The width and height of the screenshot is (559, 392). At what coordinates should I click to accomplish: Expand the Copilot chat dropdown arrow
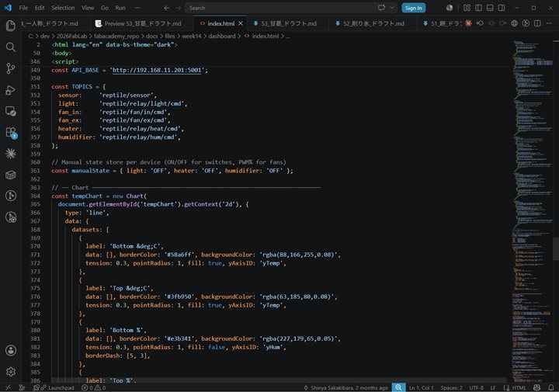tap(392, 8)
